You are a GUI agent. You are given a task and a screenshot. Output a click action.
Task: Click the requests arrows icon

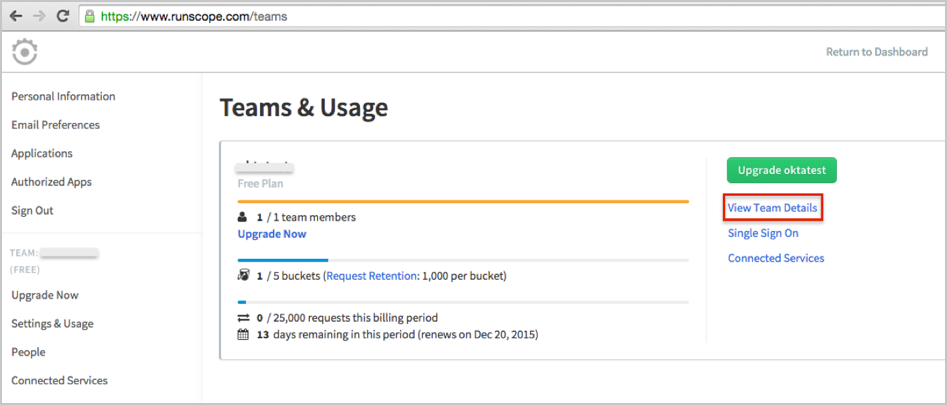pyautogui.click(x=243, y=318)
